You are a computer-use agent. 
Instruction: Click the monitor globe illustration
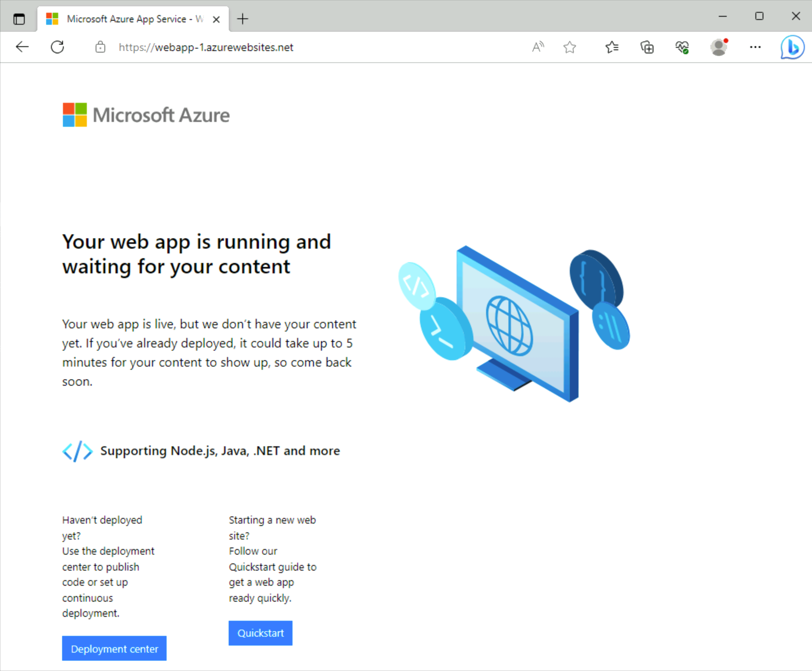point(514,324)
